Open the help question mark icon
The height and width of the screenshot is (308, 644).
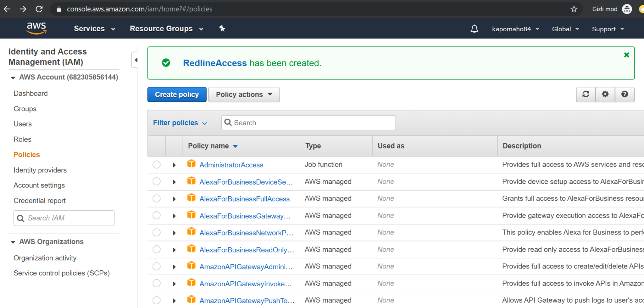click(625, 94)
